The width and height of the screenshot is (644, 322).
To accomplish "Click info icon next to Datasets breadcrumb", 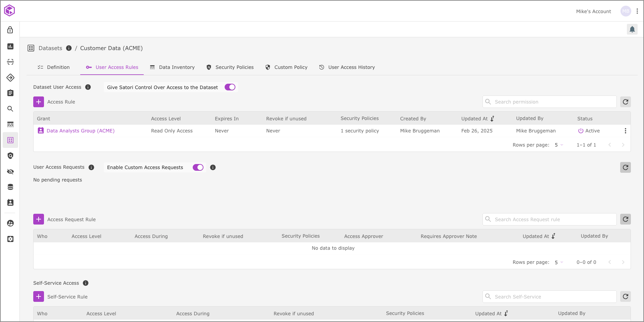I will [69, 48].
